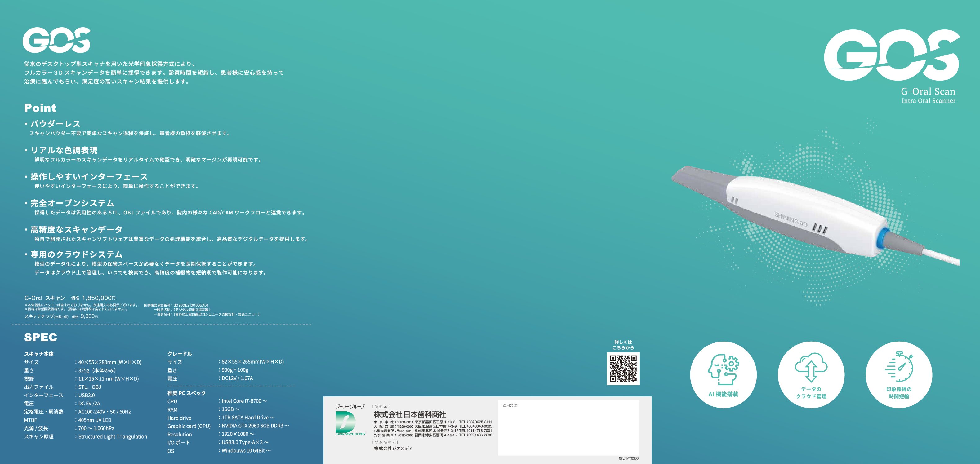The width and height of the screenshot is (980, 464).
Task: Click the stopwatch icon for 印象採得の時間短縮
Action: coord(899,367)
